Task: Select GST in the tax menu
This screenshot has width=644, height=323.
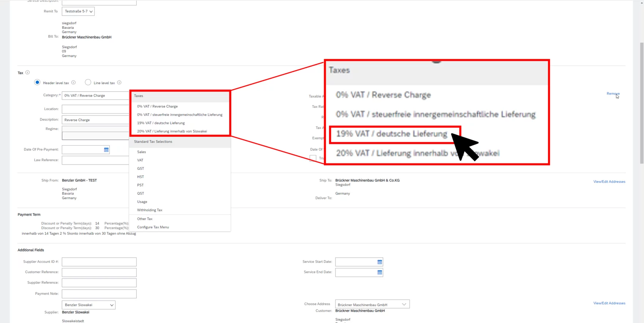Action: [141, 169]
